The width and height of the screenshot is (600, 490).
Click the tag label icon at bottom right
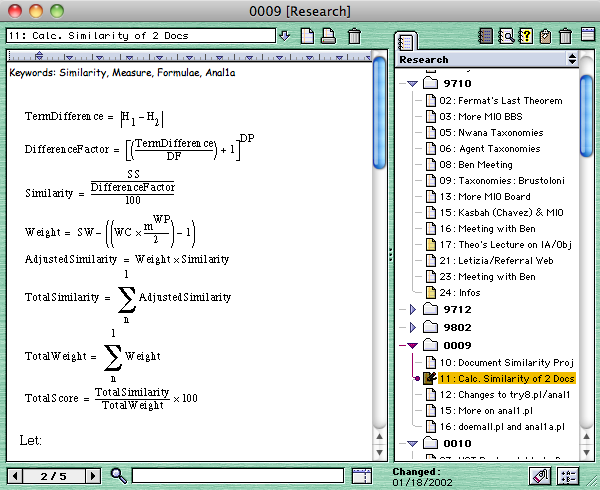(x=540, y=476)
